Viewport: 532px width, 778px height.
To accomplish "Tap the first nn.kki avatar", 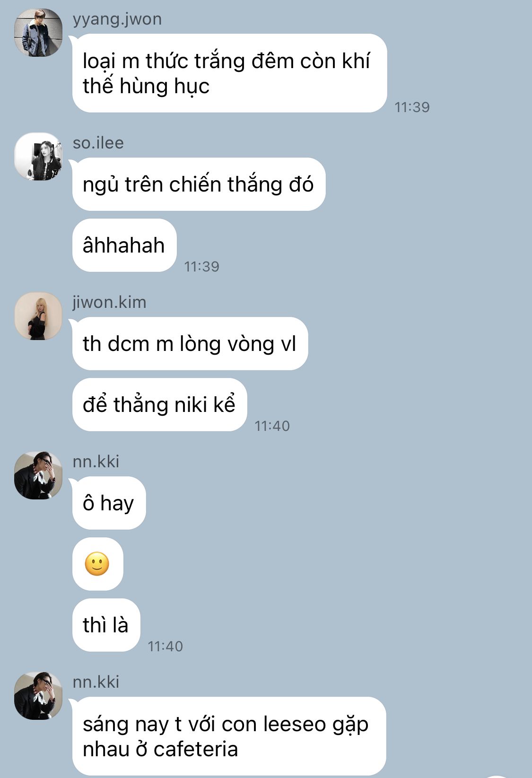I will point(38,475).
